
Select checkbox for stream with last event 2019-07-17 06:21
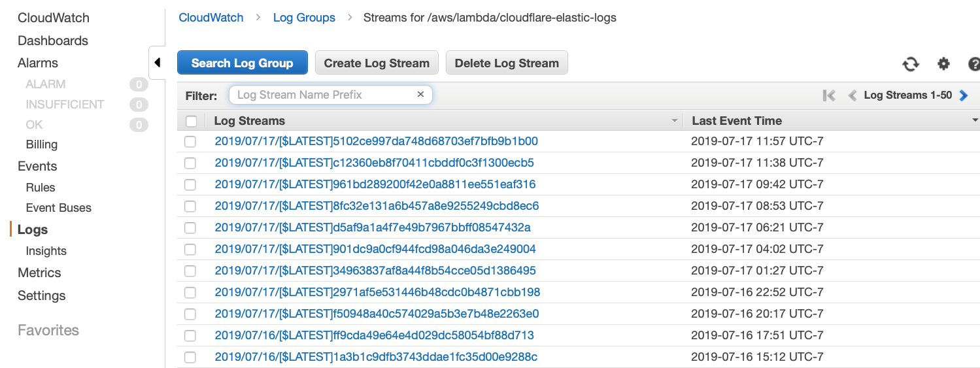pos(190,228)
